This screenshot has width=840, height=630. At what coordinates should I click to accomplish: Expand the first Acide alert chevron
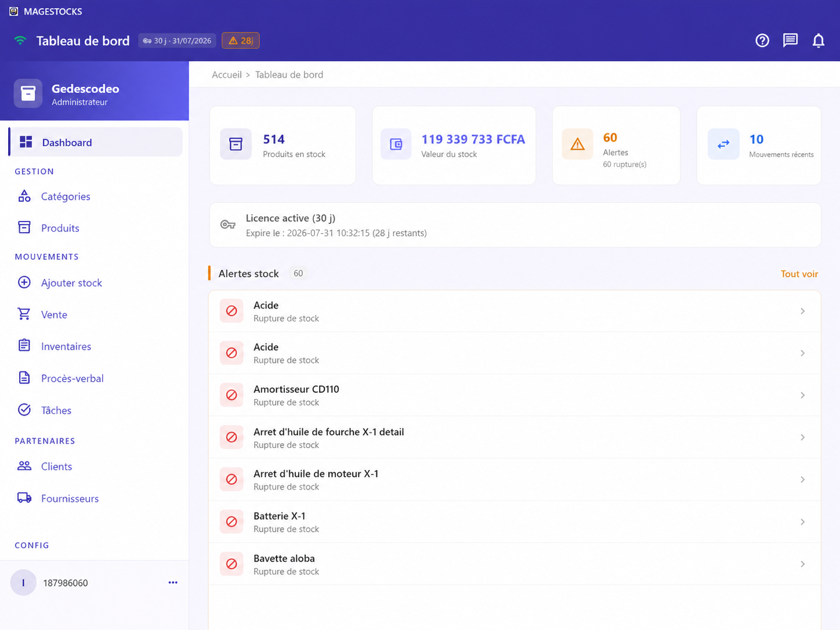click(x=803, y=311)
